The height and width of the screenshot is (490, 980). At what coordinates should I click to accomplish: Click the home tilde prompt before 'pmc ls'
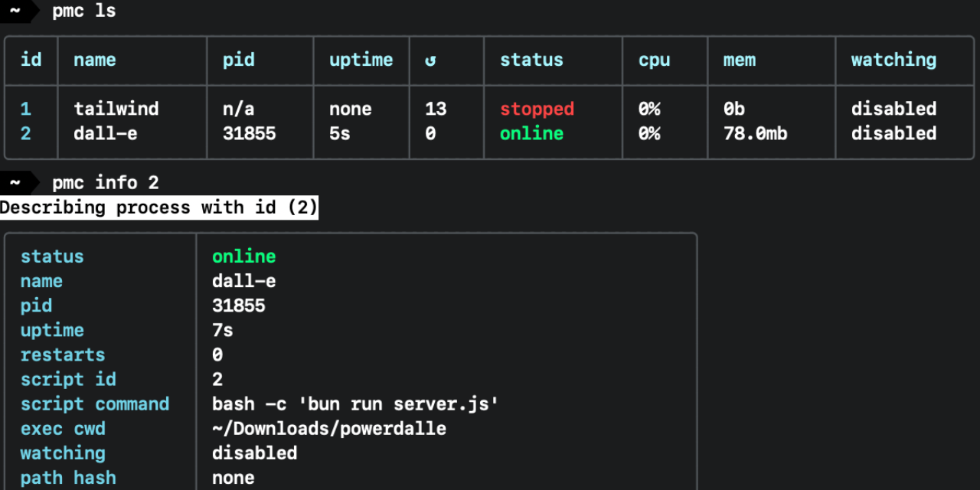tap(15, 11)
